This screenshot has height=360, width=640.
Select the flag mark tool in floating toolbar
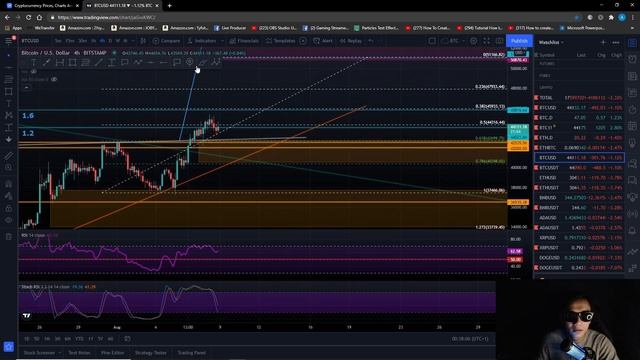pos(177,62)
